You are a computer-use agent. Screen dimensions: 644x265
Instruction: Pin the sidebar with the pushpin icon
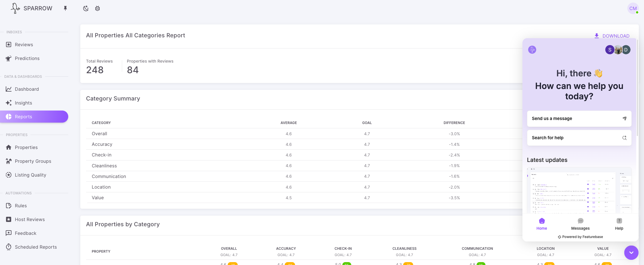[65, 8]
